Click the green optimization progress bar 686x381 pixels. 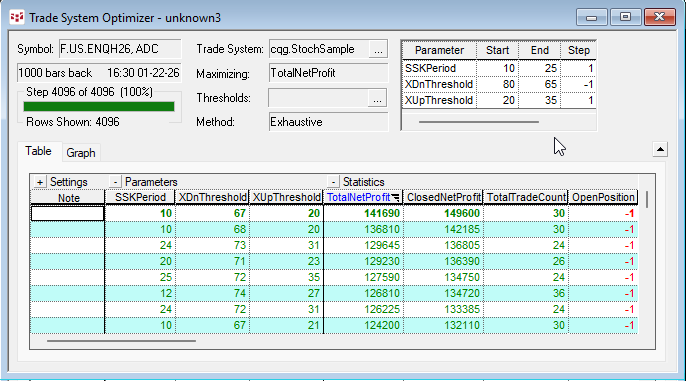(x=99, y=106)
